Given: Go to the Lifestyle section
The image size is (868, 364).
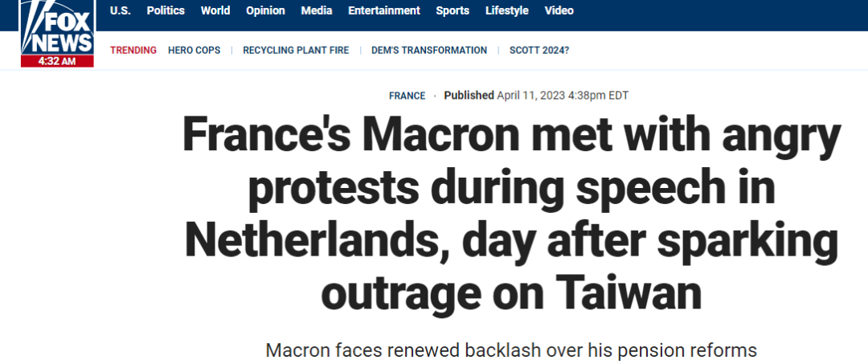Looking at the screenshot, I should point(507,10).
